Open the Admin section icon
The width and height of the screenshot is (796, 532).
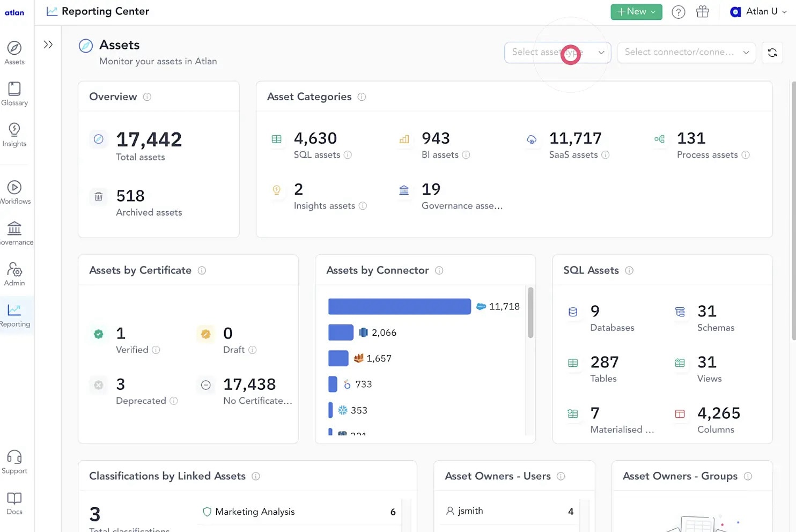tap(14, 271)
